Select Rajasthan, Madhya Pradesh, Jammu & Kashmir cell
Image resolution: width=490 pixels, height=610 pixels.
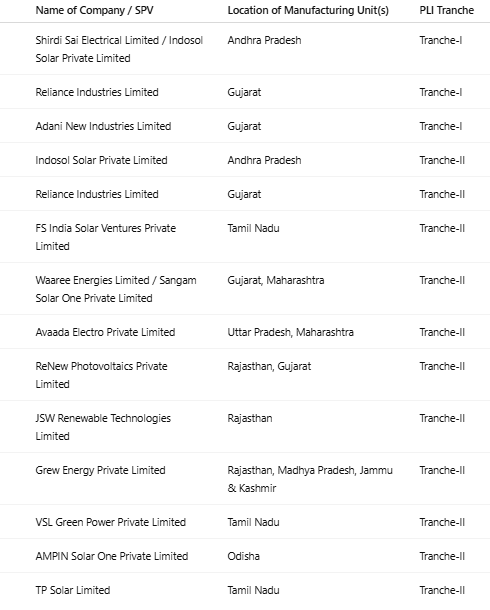310,479
